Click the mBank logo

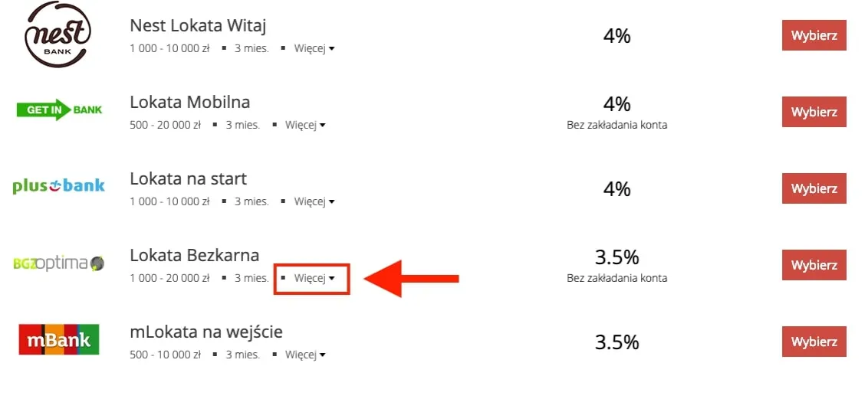[x=59, y=340]
